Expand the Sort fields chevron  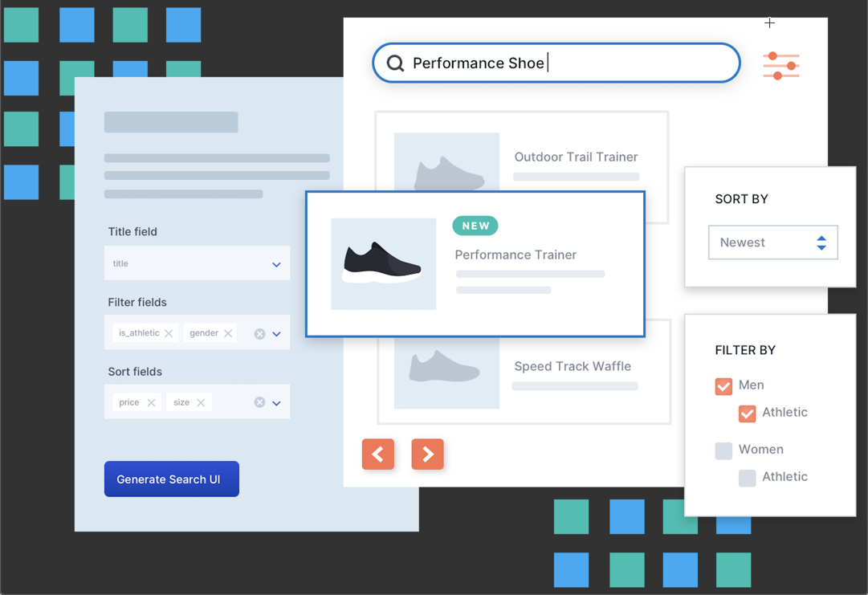(276, 401)
